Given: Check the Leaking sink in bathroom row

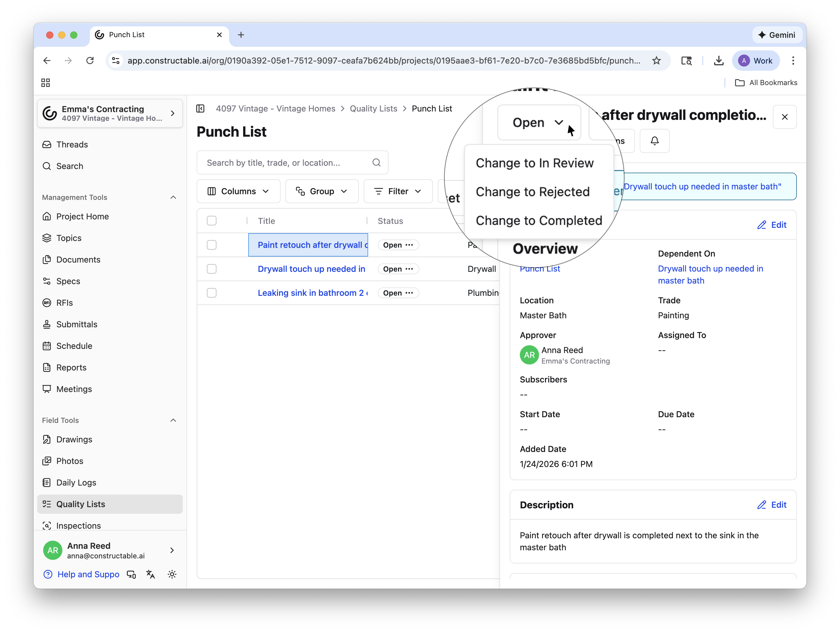Looking at the screenshot, I should click(x=212, y=293).
